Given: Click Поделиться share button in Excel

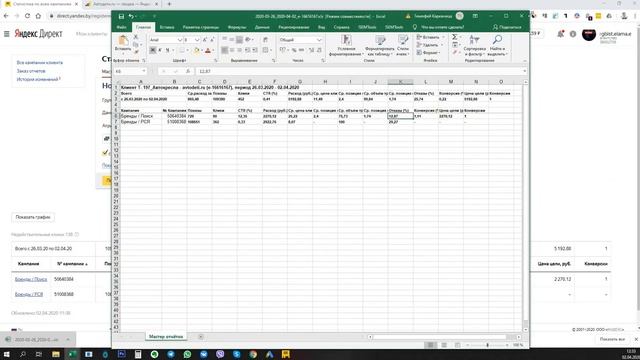Looking at the screenshot, I should [507, 27].
